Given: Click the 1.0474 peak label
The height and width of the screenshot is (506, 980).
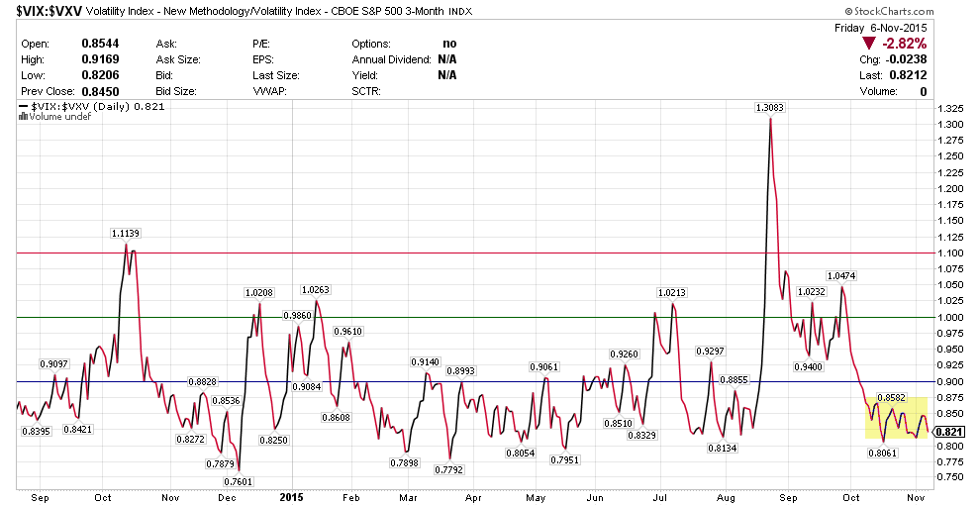Looking at the screenshot, I should (841, 276).
